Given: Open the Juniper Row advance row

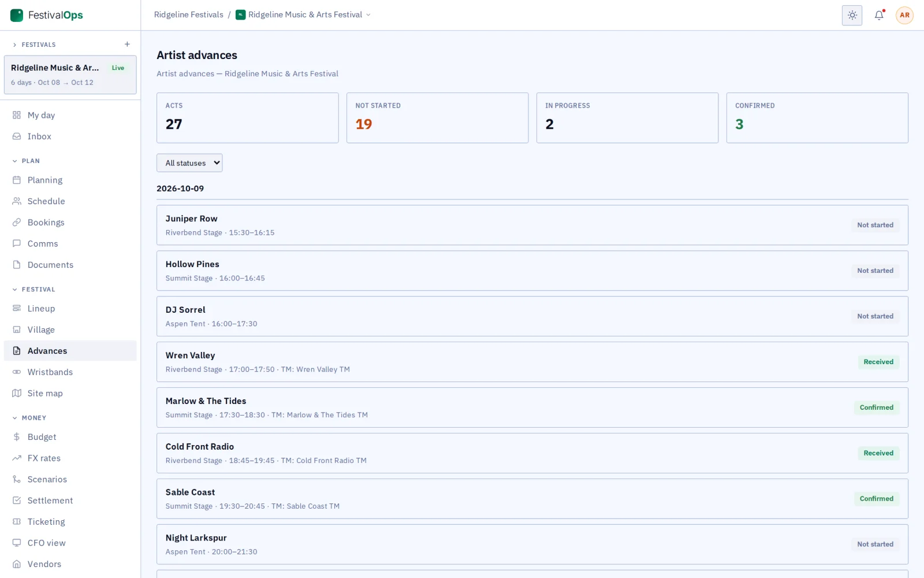Looking at the screenshot, I should pos(532,225).
